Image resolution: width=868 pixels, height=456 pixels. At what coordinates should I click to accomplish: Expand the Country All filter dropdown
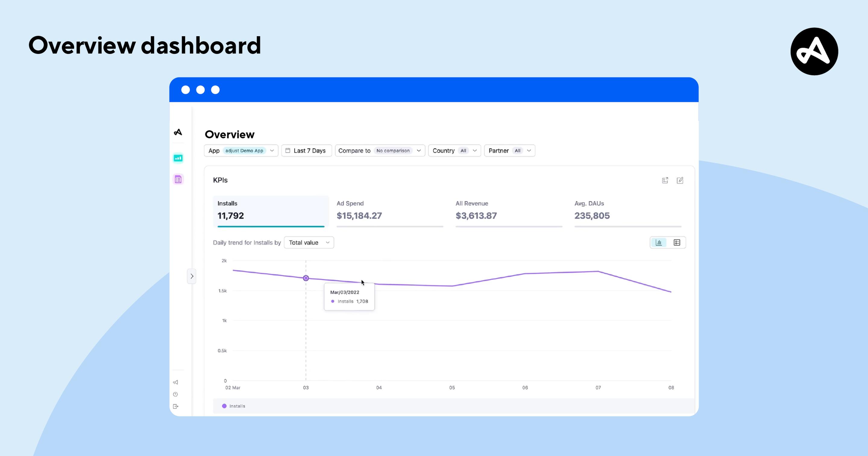tap(454, 151)
